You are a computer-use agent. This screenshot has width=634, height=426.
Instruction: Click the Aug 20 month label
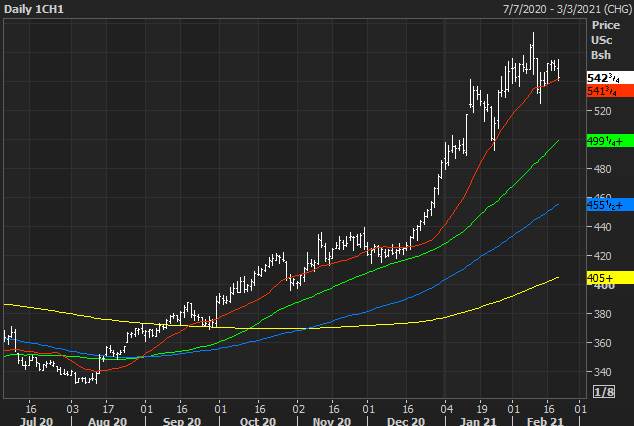pyautogui.click(x=108, y=421)
